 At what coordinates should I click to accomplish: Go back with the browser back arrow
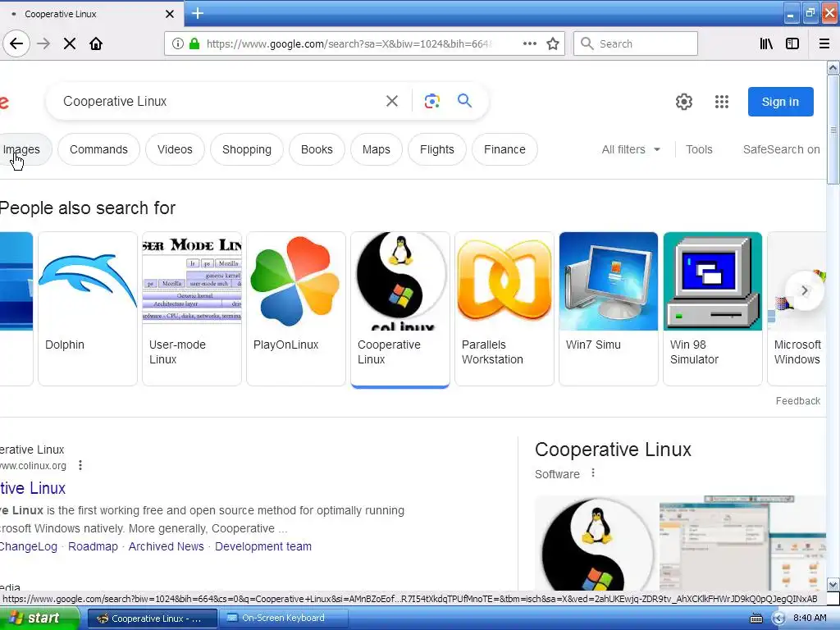tap(16, 43)
